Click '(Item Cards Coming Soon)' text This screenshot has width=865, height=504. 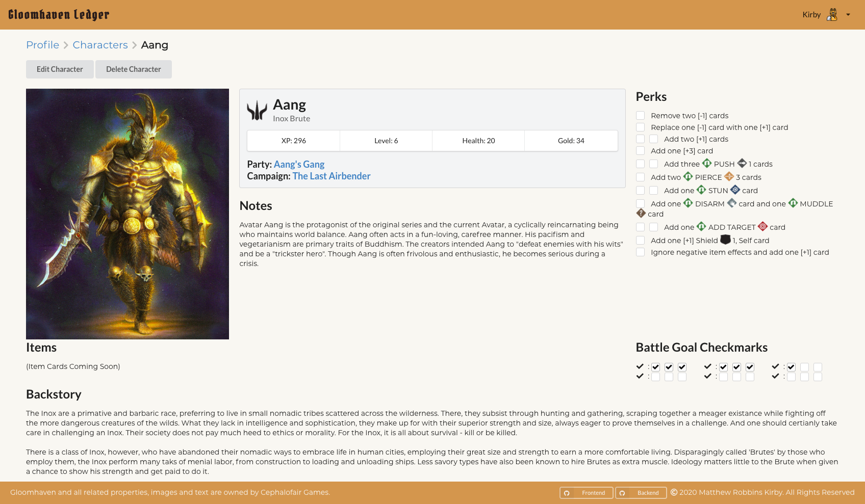pyautogui.click(x=73, y=366)
